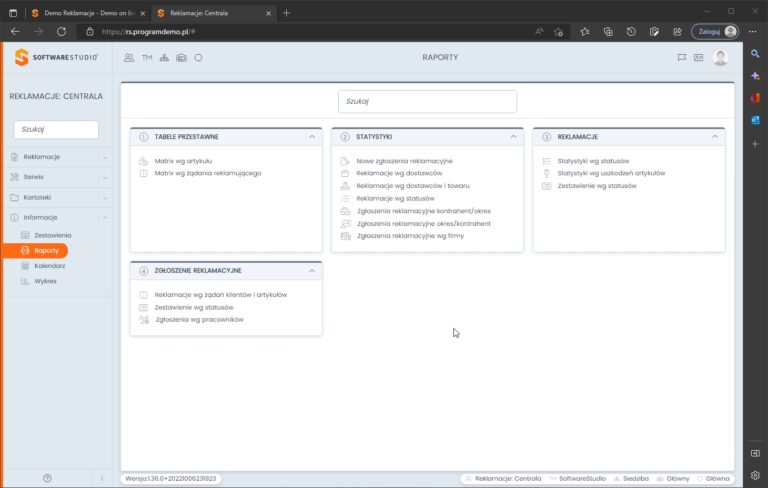Image resolution: width=768 pixels, height=488 pixels.
Task: Open Nowe zgłoszenia reklamacyjne report
Action: pos(404,161)
